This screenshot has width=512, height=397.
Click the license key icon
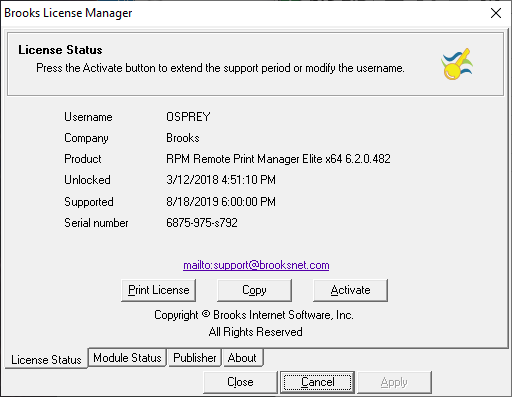[x=457, y=64]
